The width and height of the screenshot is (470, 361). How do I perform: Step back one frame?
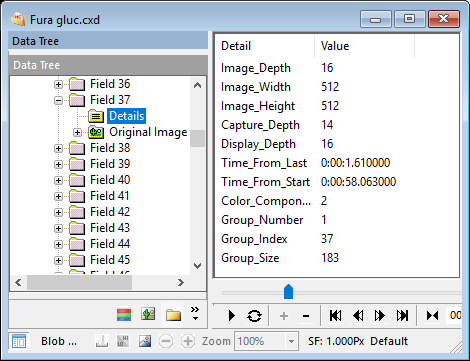click(x=358, y=315)
